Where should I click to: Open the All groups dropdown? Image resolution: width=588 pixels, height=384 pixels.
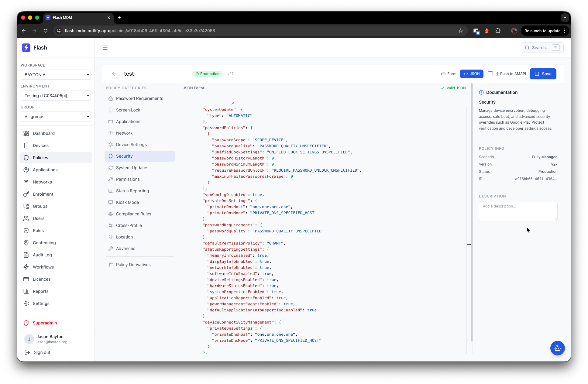pyautogui.click(x=56, y=117)
